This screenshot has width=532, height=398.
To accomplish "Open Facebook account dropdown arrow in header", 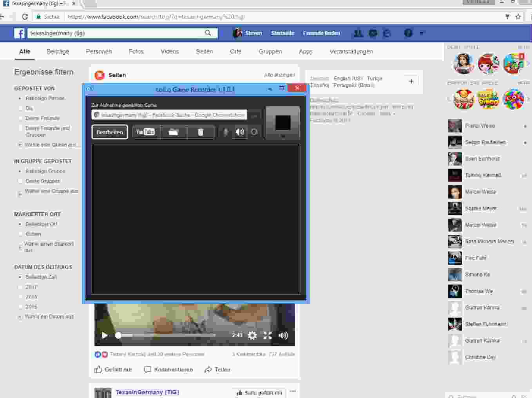I will pos(421,33).
